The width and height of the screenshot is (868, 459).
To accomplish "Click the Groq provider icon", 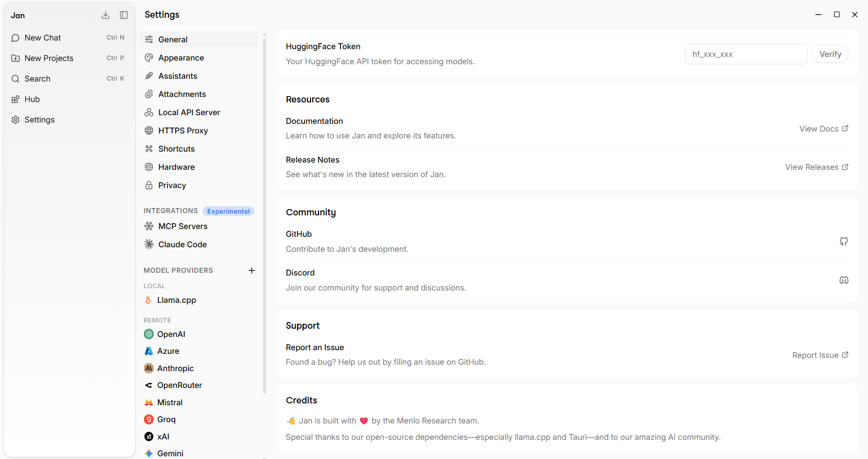I will pyautogui.click(x=149, y=419).
